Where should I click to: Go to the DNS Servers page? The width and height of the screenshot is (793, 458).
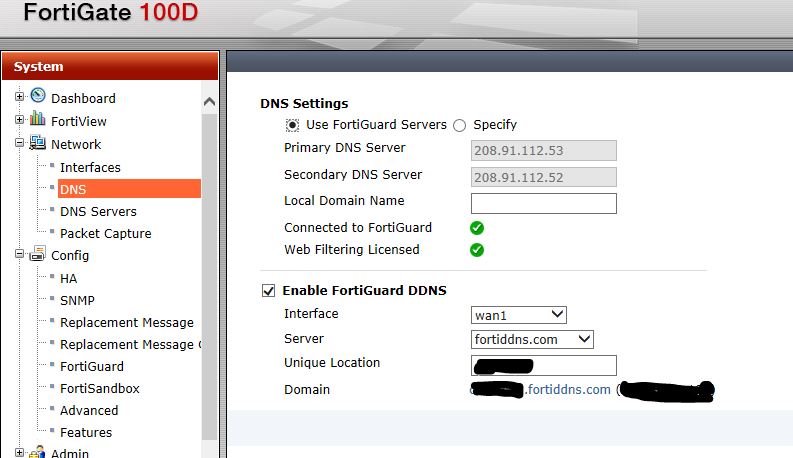(x=98, y=211)
